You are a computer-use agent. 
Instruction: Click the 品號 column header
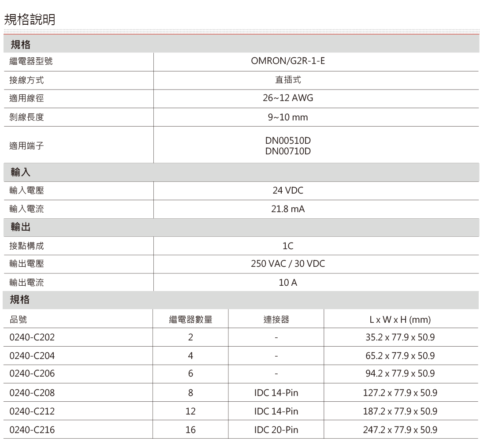17,319
